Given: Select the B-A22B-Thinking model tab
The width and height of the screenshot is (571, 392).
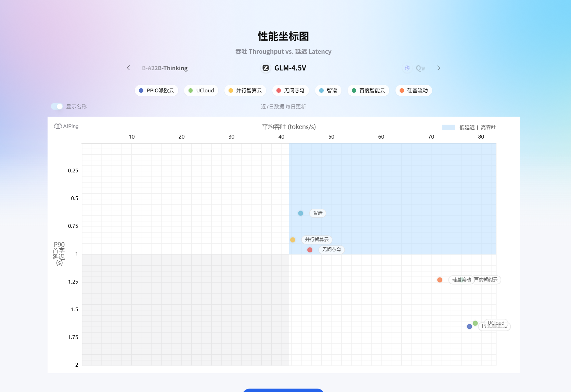Looking at the screenshot, I should click(x=165, y=68).
